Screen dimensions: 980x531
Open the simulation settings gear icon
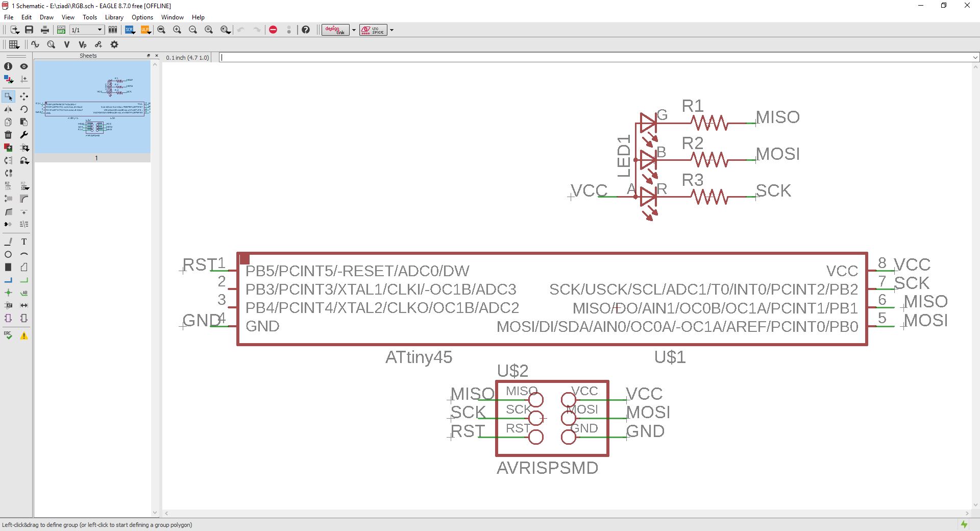(114, 44)
